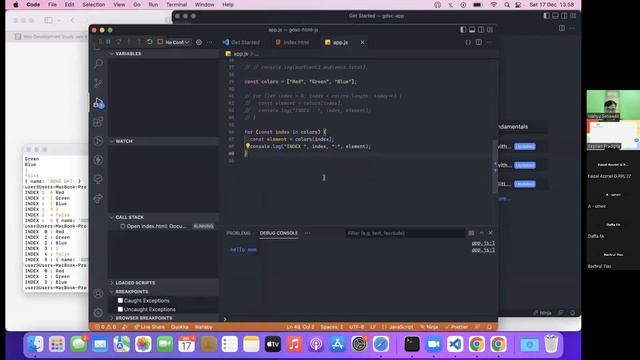Viewport: 640px width, 360px height.
Task: Start Live Share from status bar
Action: tap(149, 327)
